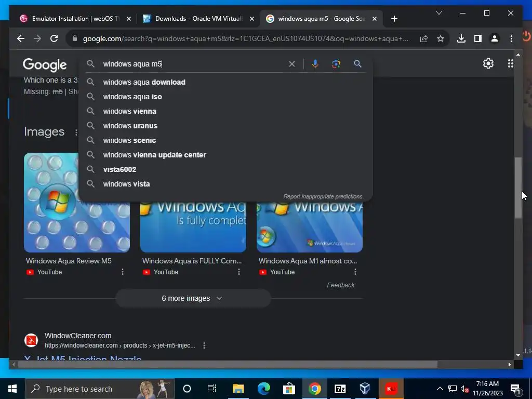Screen dimensions: 532x399
Task: Reload the current page
Action: pyautogui.click(x=54, y=38)
